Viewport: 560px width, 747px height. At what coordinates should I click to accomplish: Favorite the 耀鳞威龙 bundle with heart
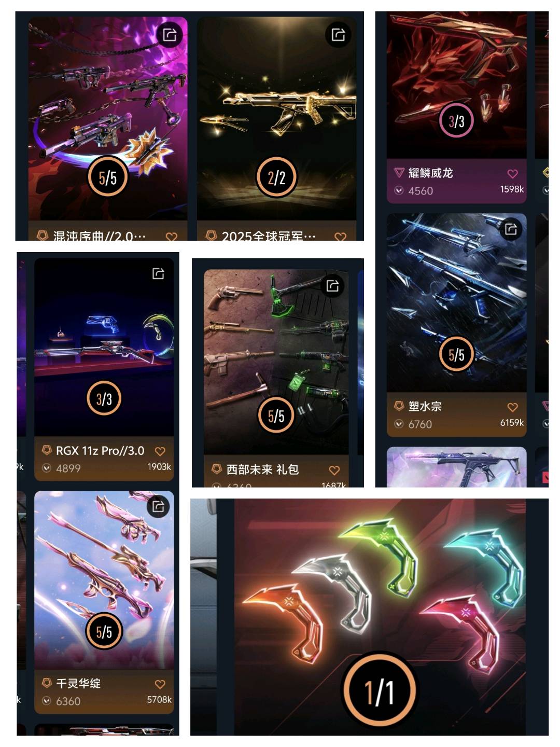pyautogui.click(x=512, y=174)
